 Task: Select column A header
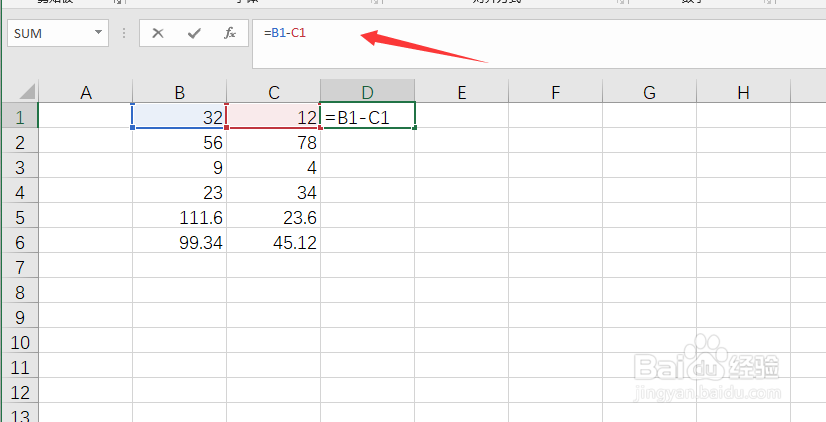coord(85,92)
